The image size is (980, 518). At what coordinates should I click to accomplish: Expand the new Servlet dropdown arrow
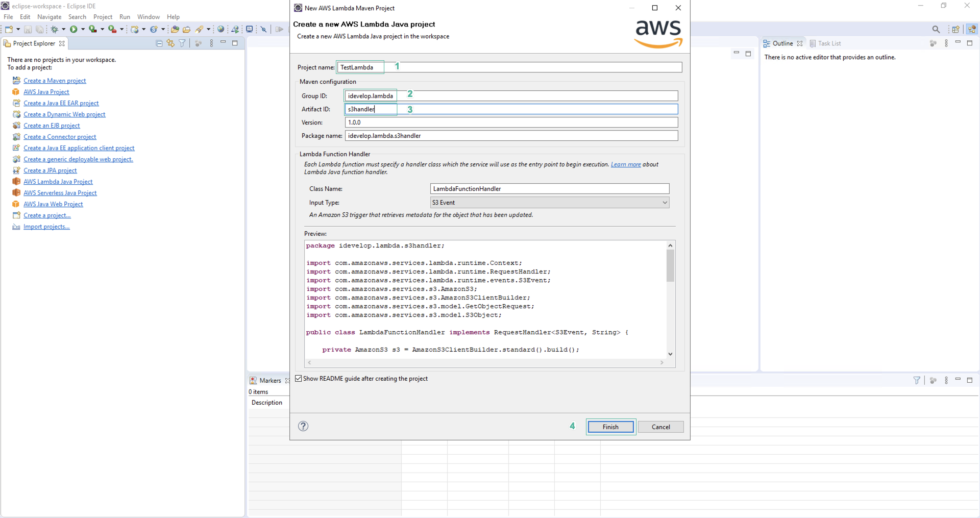click(163, 30)
